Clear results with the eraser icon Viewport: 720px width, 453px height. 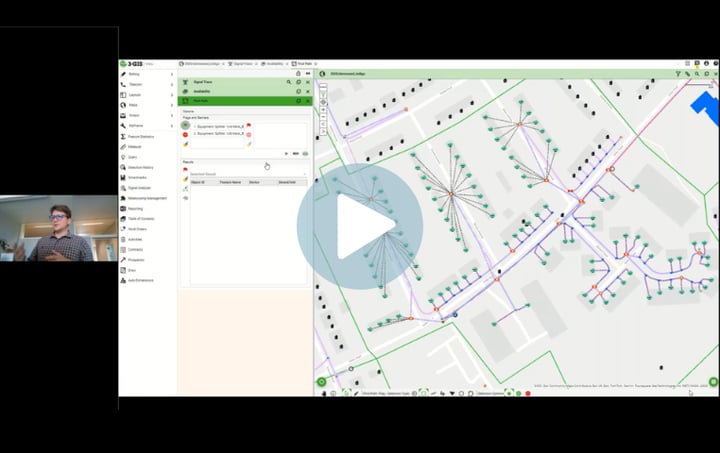point(186,179)
